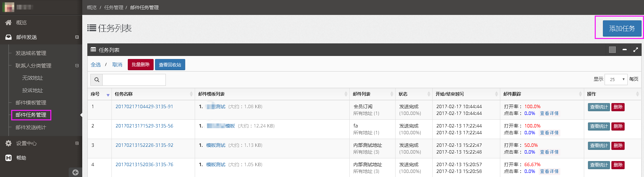Open 发送域名管理 in the sidebar

coord(31,53)
